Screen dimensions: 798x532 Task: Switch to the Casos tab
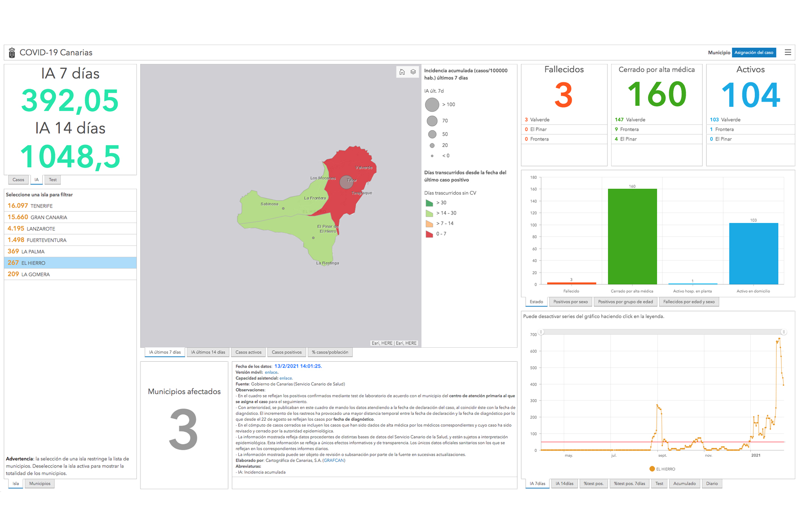18,180
